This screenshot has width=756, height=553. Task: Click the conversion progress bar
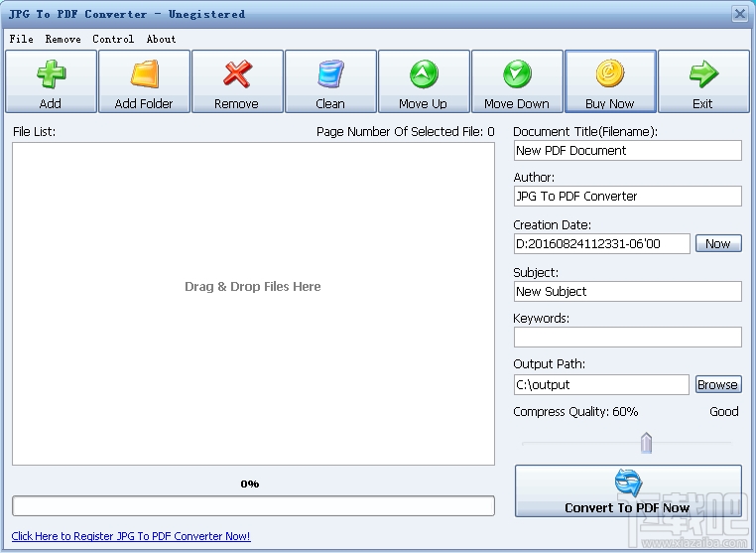pyautogui.click(x=253, y=505)
